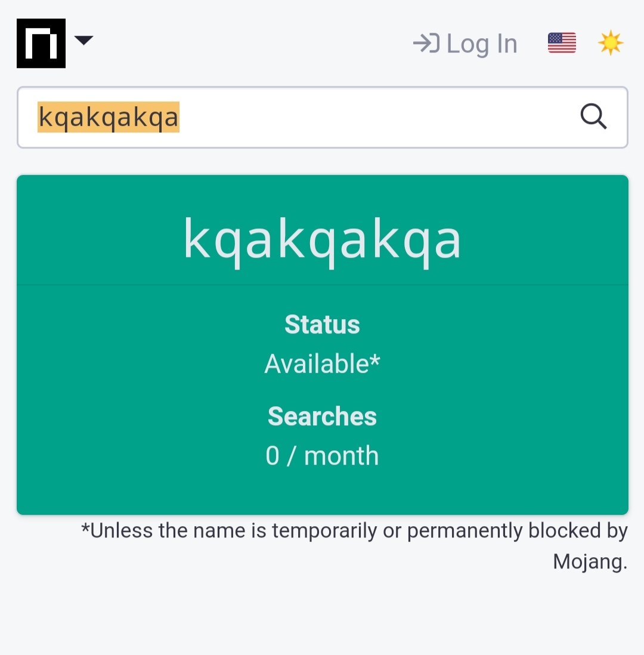Screen dimensions: 644x655
Task: Click empty space right of highlighted search text
Action: click(x=376, y=118)
